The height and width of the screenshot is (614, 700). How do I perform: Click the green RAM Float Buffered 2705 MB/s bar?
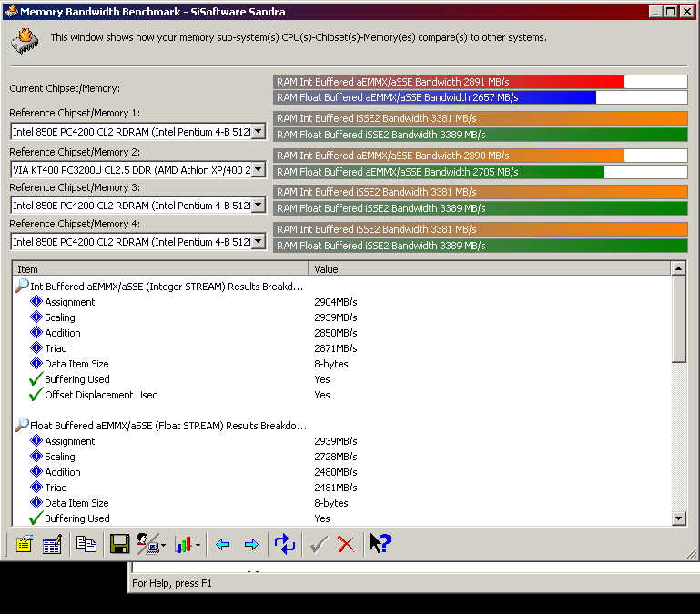coord(481,172)
